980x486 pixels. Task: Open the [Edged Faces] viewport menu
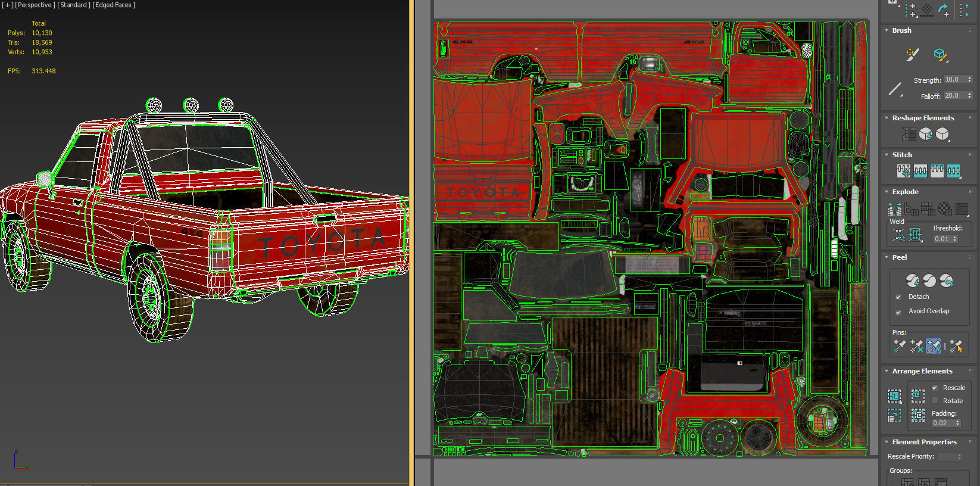114,5
